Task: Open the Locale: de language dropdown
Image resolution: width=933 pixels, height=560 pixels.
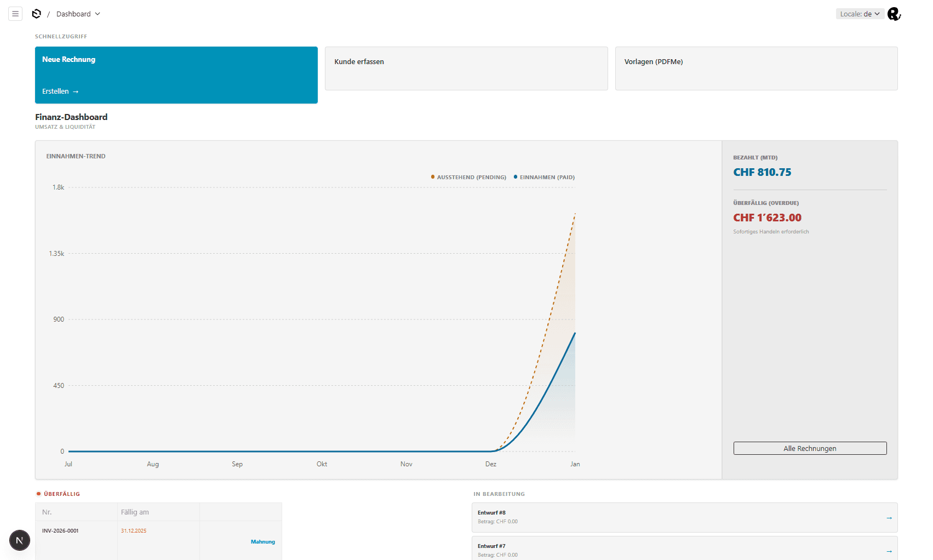Action: pos(859,14)
